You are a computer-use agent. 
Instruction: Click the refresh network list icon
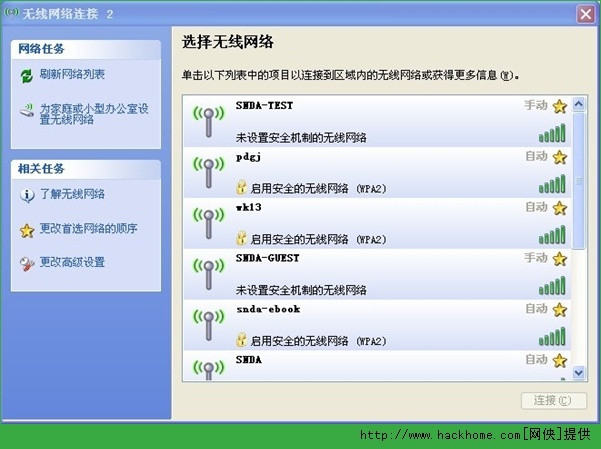[27, 75]
